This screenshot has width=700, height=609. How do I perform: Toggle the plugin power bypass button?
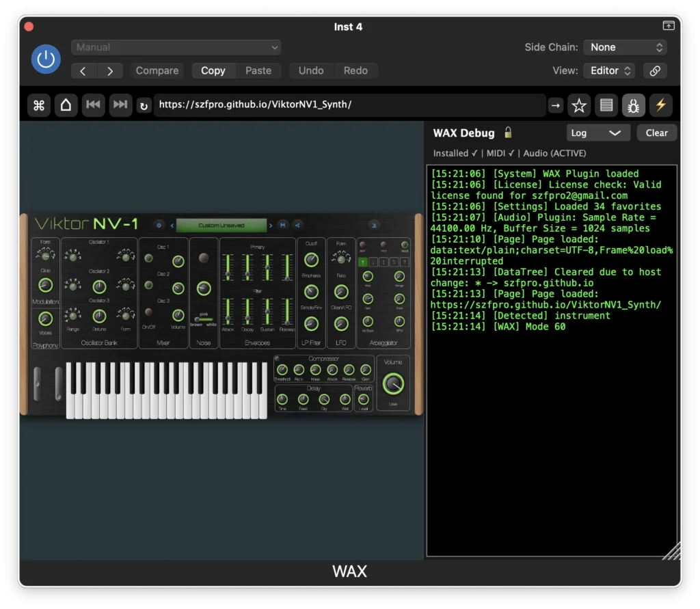tap(46, 59)
